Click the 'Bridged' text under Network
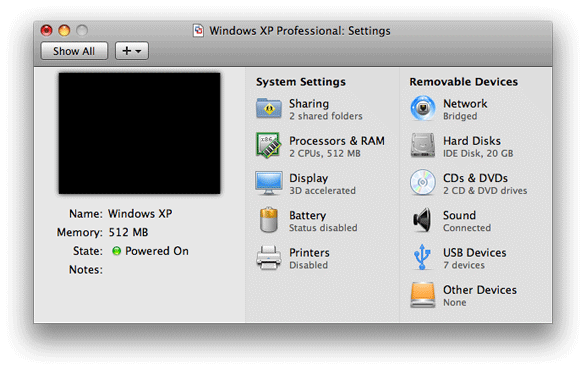The width and height of the screenshot is (586, 370). [x=460, y=116]
